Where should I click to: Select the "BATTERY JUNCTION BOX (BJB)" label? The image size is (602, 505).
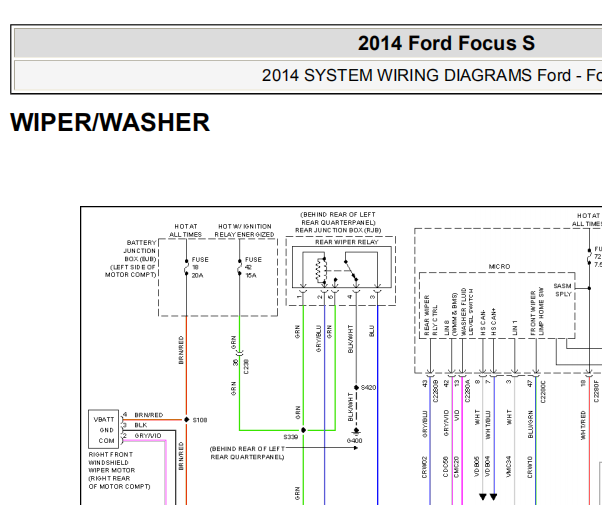[139, 251]
